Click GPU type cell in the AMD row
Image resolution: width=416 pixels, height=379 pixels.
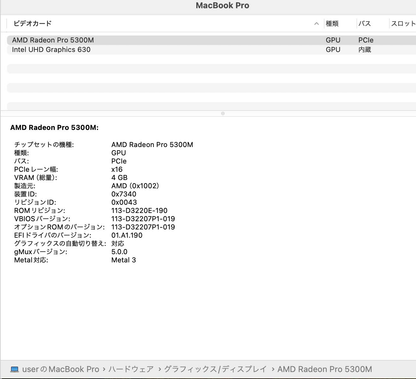coord(333,40)
